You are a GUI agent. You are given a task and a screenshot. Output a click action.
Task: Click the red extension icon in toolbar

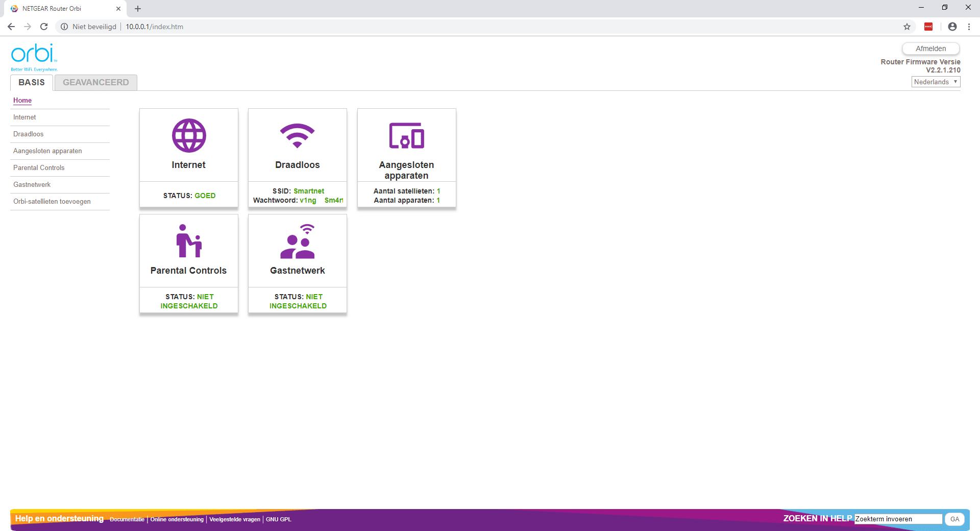[928, 27]
